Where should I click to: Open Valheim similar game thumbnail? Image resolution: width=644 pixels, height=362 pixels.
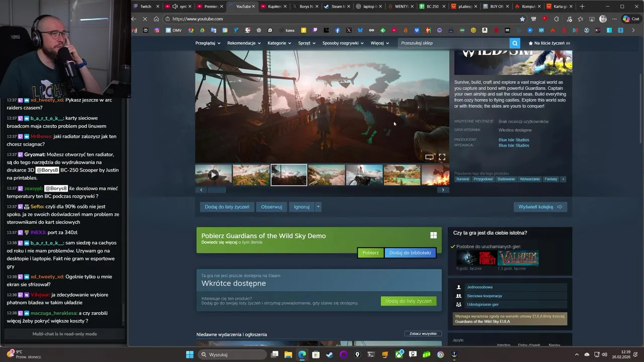click(x=518, y=258)
